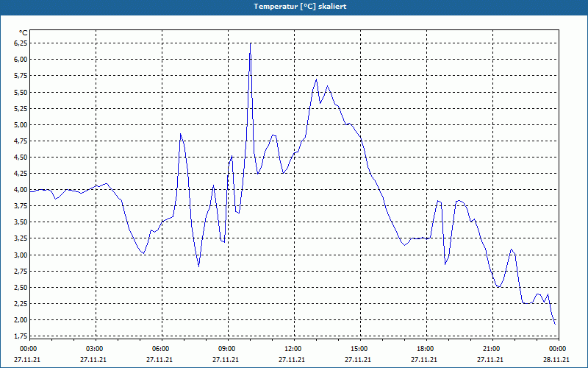Click the "2,50" temperature value

21,287
